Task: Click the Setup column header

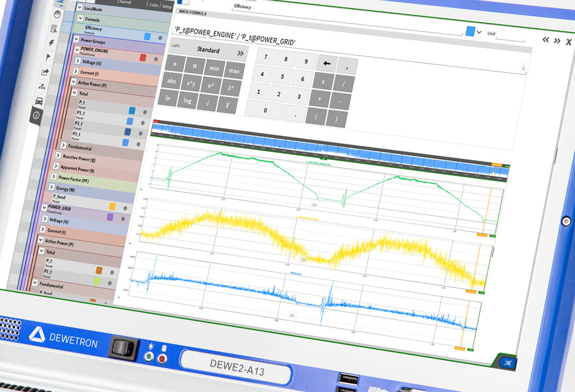Action: coord(167,6)
